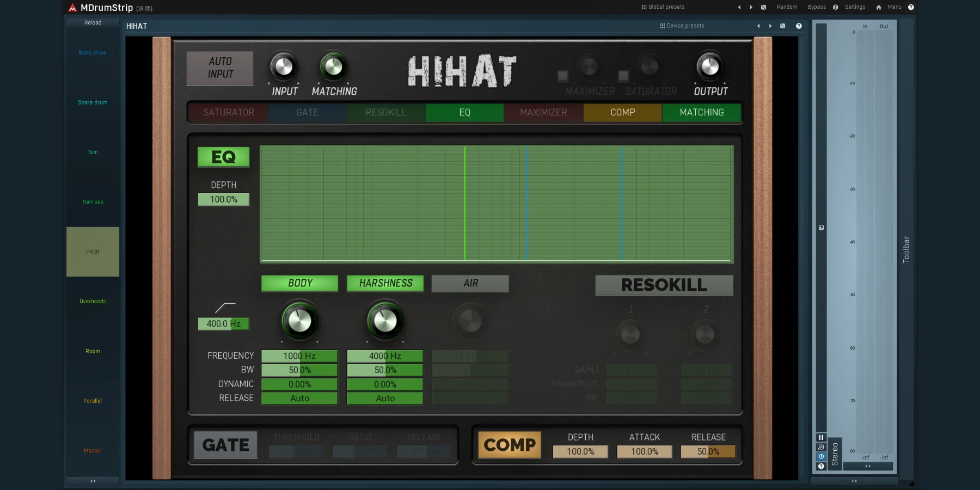Viewport: 980px width, 490px height.
Task: Toggle the BODY EQ band
Action: (x=299, y=283)
